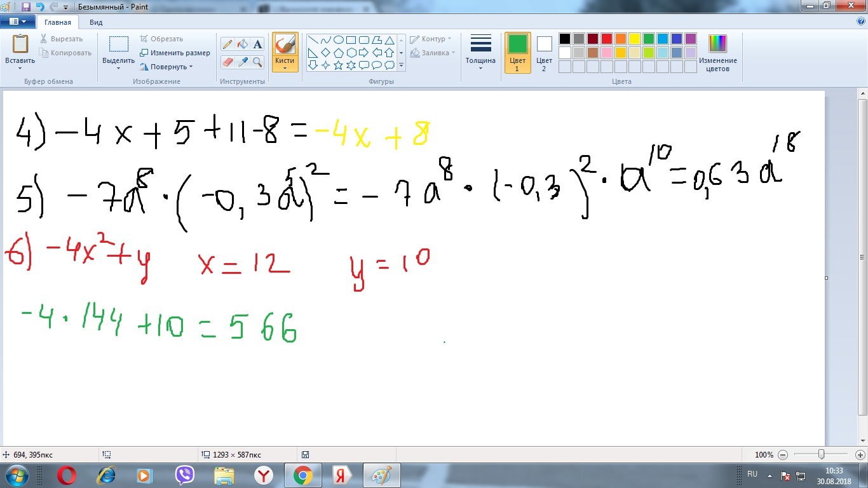
Task: Open Paint help question mark
Action: pyautogui.click(x=861, y=21)
